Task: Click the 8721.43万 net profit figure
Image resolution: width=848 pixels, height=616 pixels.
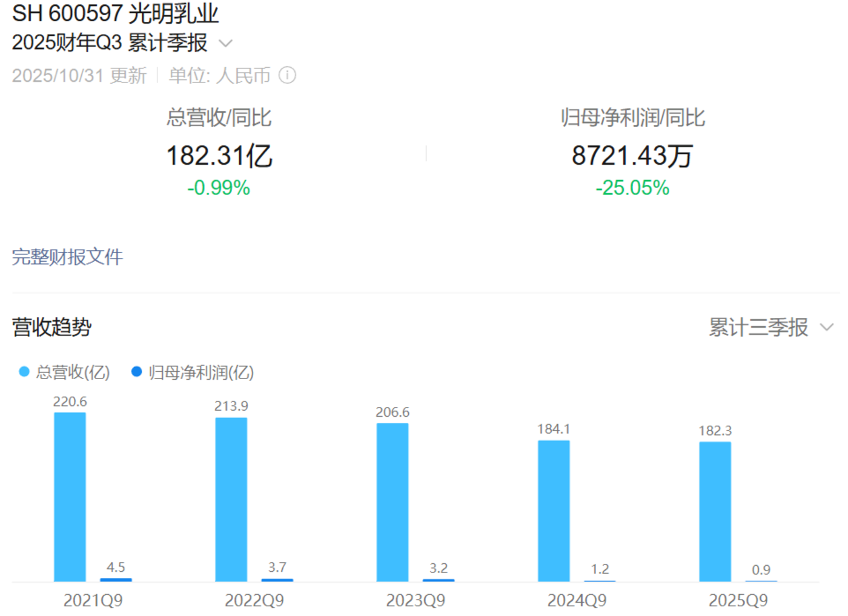Action: click(632, 156)
